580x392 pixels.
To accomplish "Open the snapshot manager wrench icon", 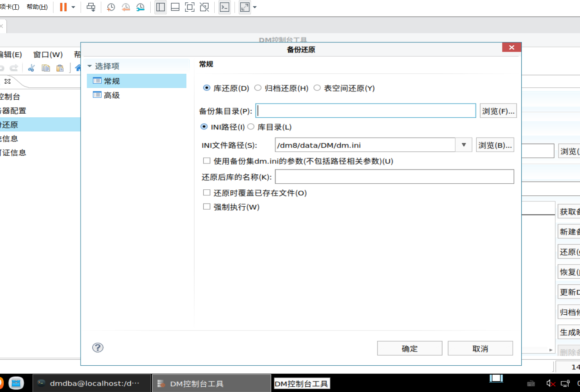I will tap(141, 7).
